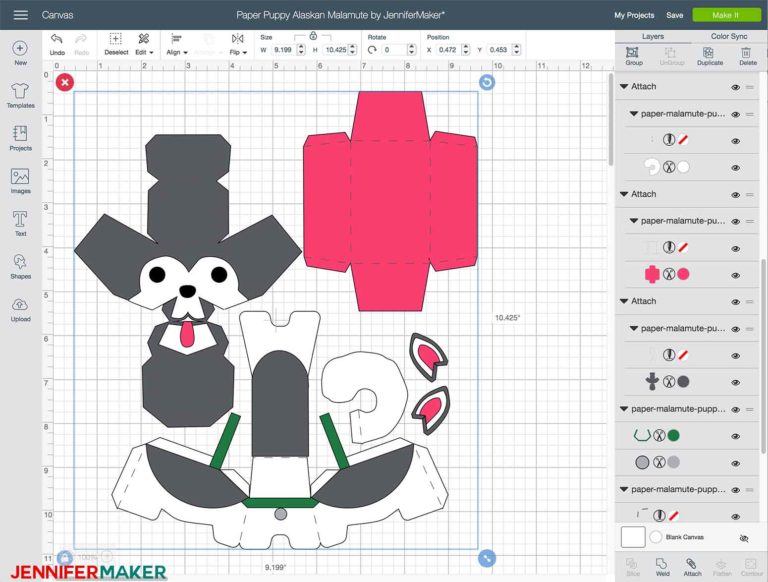Screen dimensions: 768x582
Task: Click the Contour tool
Action: 751,567
